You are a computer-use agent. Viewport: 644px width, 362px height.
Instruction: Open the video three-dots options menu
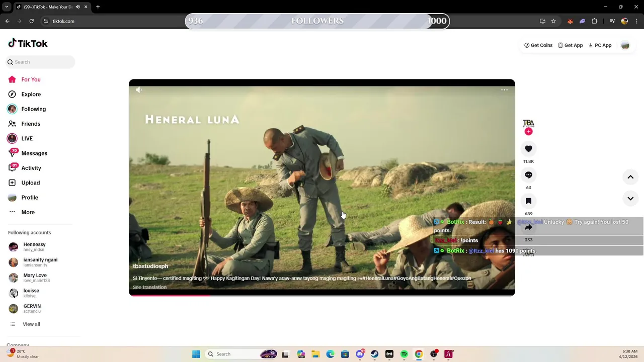click(504, 90)
